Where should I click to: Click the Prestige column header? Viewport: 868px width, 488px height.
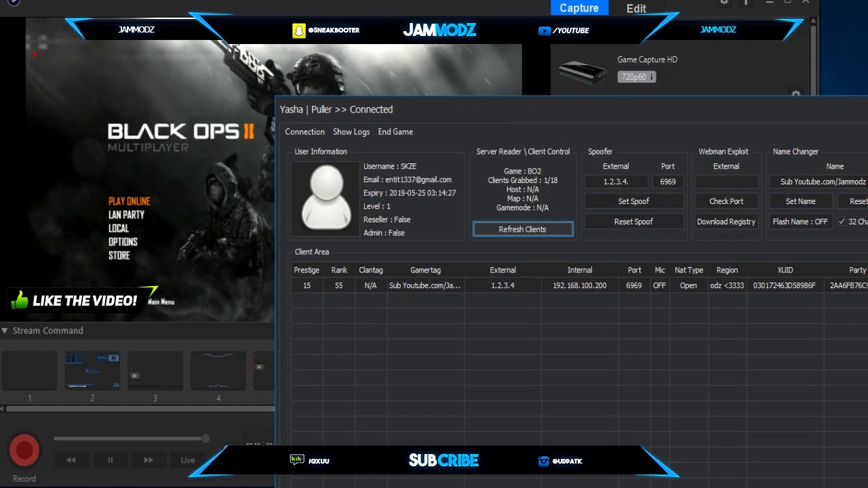click(307, 270)
